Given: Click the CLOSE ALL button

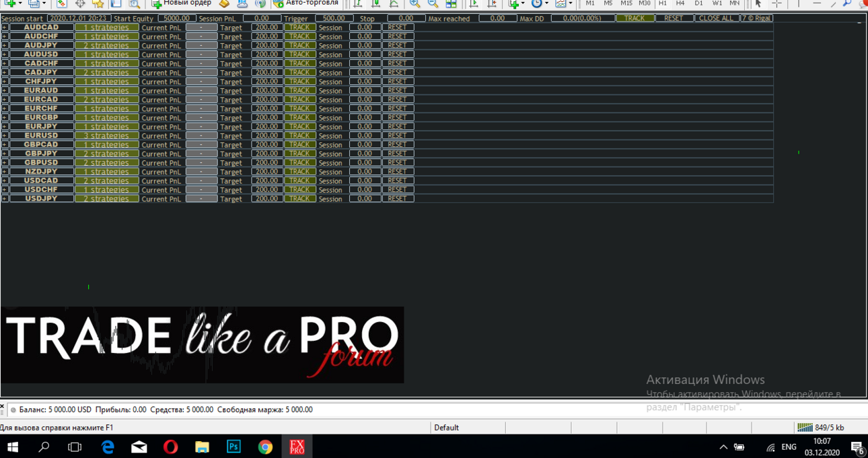Looking at the screenshot, I should pos(717,18).
